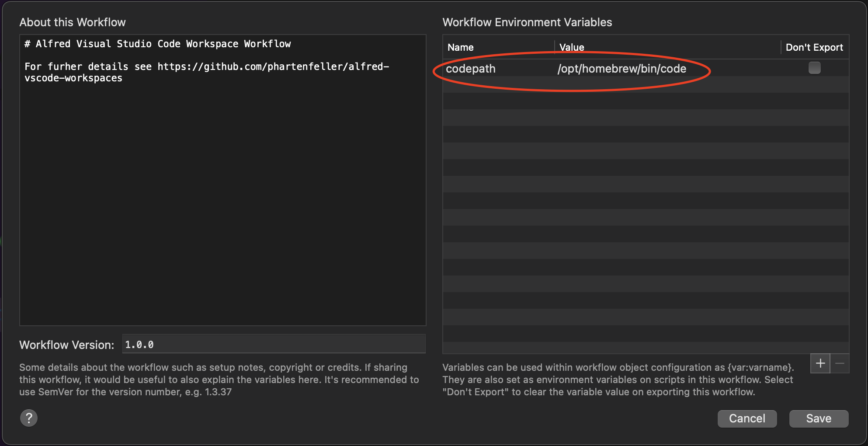Cancel the workflow configuration dialog
This screenshot has width=868, height=446.
(746, 418)
